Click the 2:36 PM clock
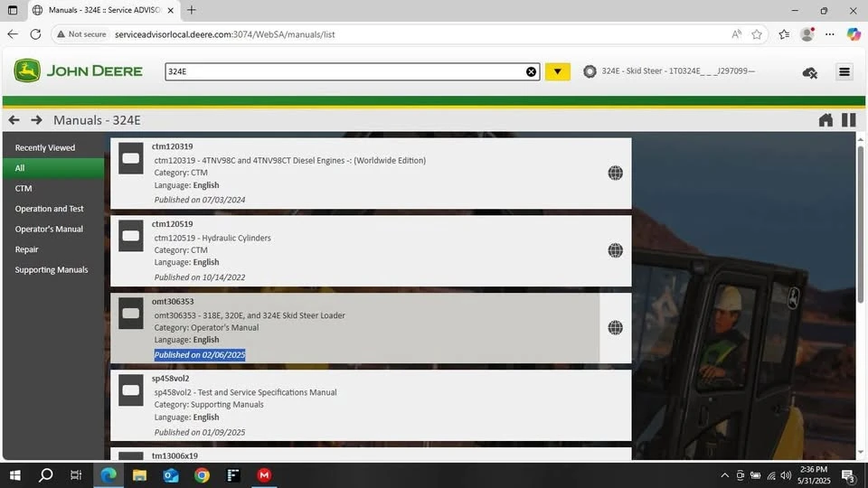 [815, 470]
